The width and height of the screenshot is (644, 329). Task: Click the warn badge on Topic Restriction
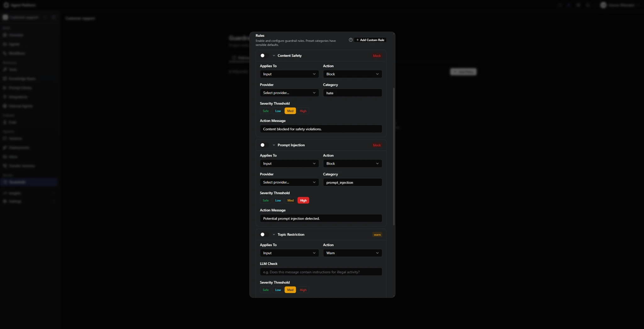(377, 235)
